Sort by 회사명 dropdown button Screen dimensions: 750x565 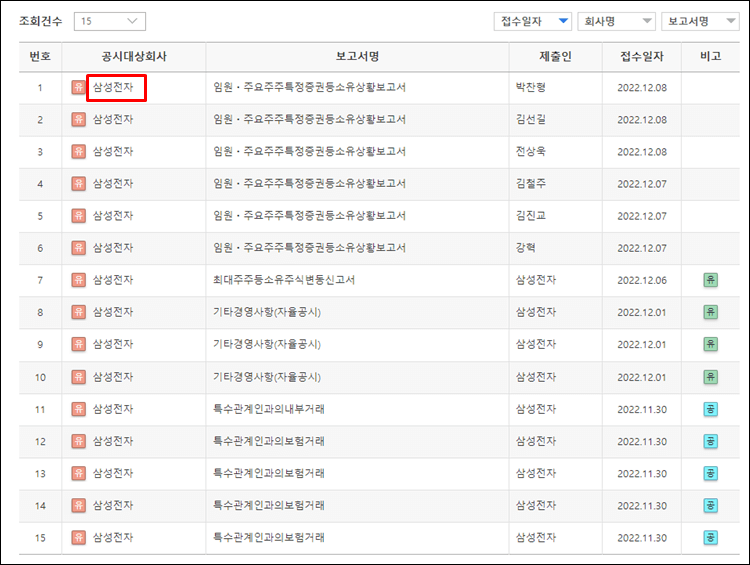pyautogui.click(x=616, y=22)
